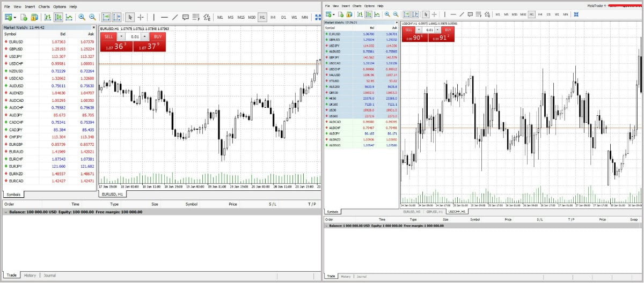Select horizontal line tool in left toolbar
Image resolution: width=644 pixels, height=283 pixels.
click(x=164, y=17)
